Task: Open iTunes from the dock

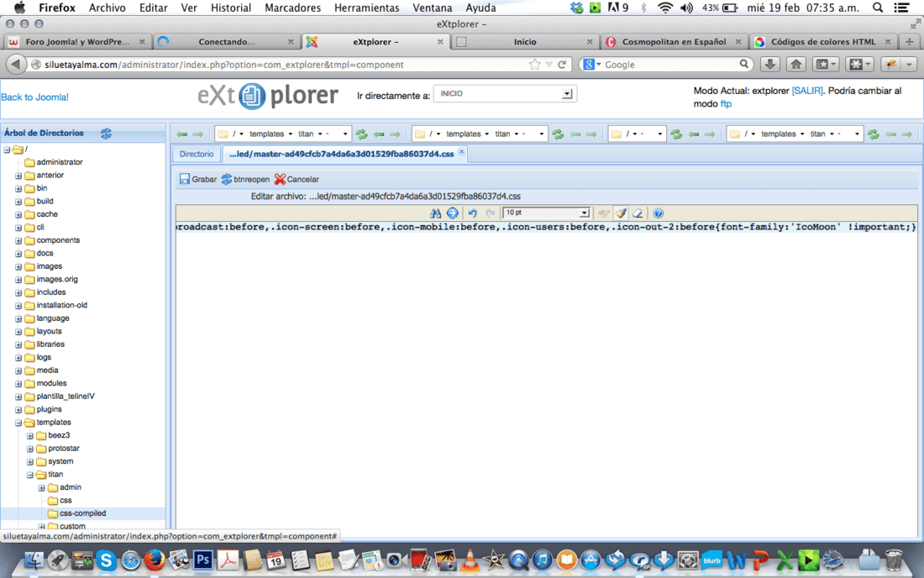Action: click(542, 560)
